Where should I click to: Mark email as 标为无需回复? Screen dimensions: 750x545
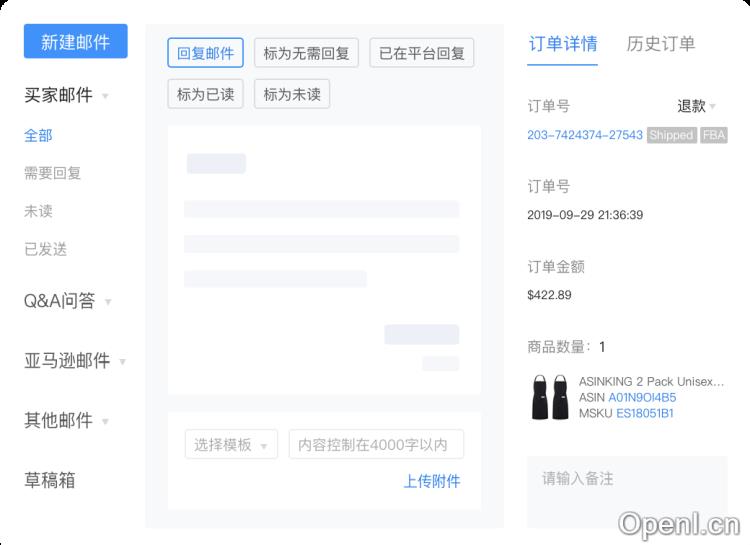pos(306,53)
